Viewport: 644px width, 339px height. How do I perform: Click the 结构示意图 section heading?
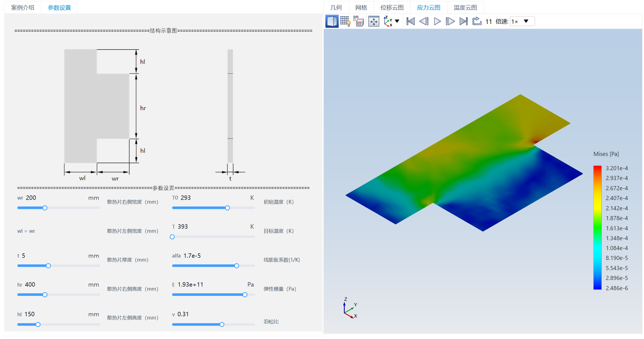[164, 31]
